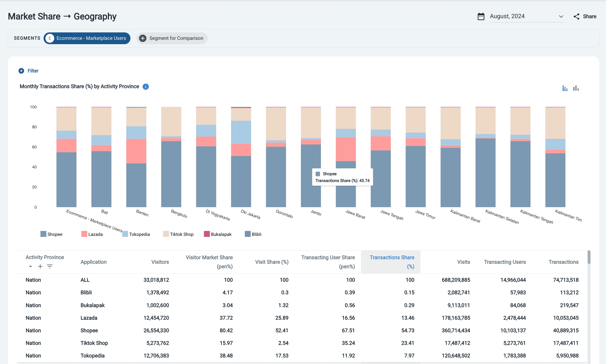Sort by Transacting User Share (pen%) header
Viewport: 606px width, 364px height.
(x=328, y=262)
